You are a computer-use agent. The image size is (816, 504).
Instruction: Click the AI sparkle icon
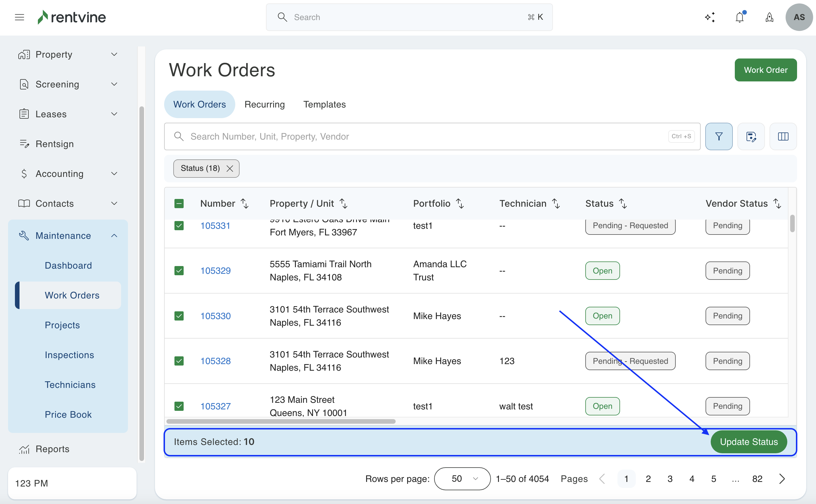point(710,17)
